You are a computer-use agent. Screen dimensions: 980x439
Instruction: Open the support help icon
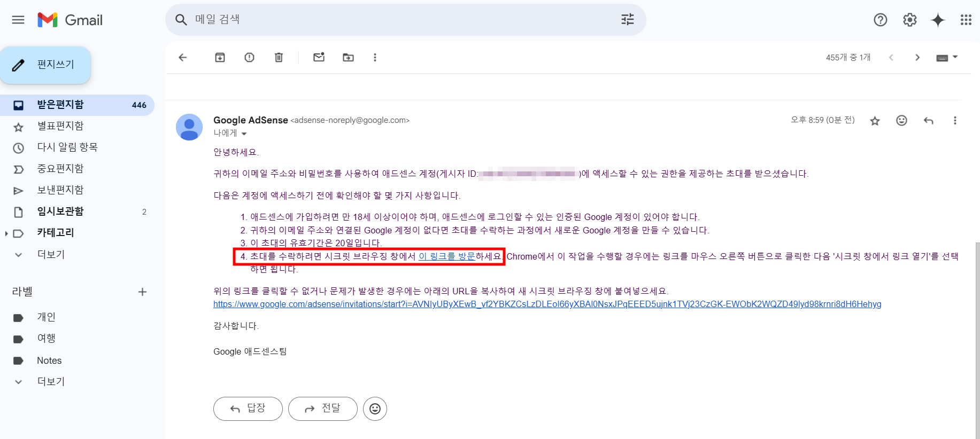point(880,20)
